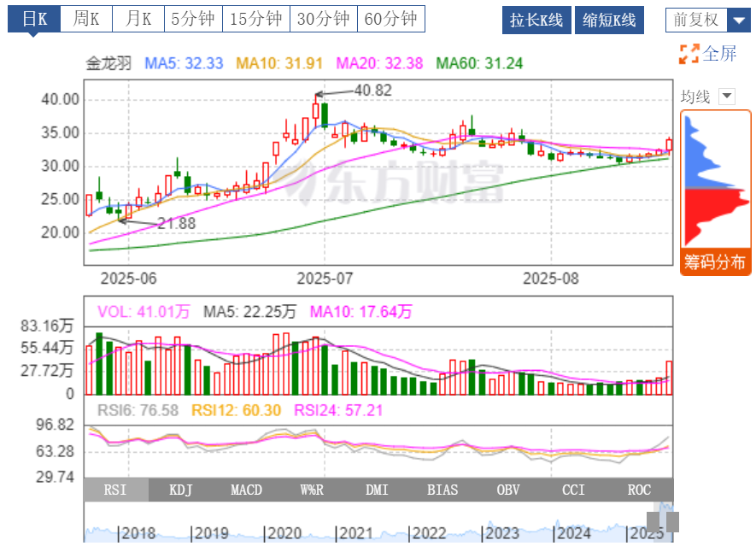
Task: Select the 日K daily chart tab
Action: click(34, 20)
